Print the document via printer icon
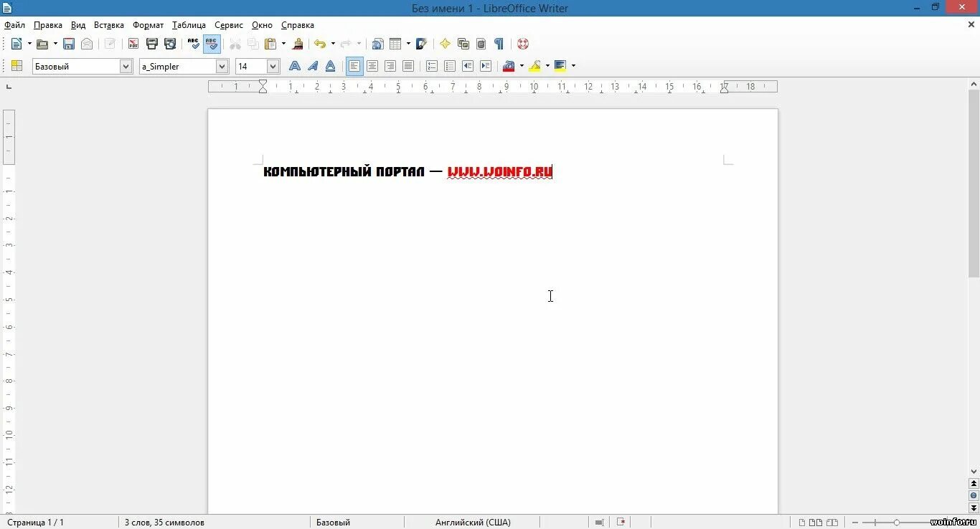Image resolution: width=980 pixels, height=529 pixels. coord(152,44)
